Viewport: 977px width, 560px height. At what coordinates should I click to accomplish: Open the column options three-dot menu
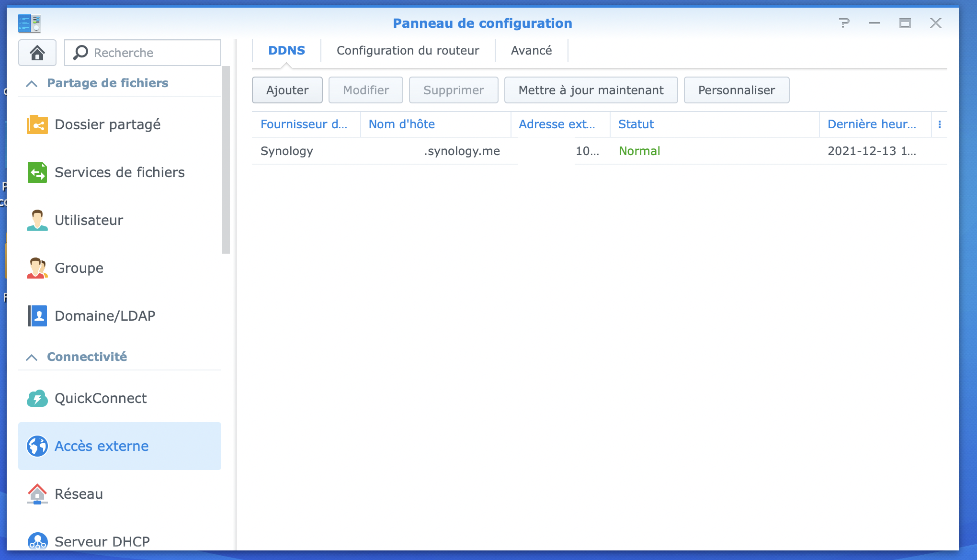tap(940, 124)
